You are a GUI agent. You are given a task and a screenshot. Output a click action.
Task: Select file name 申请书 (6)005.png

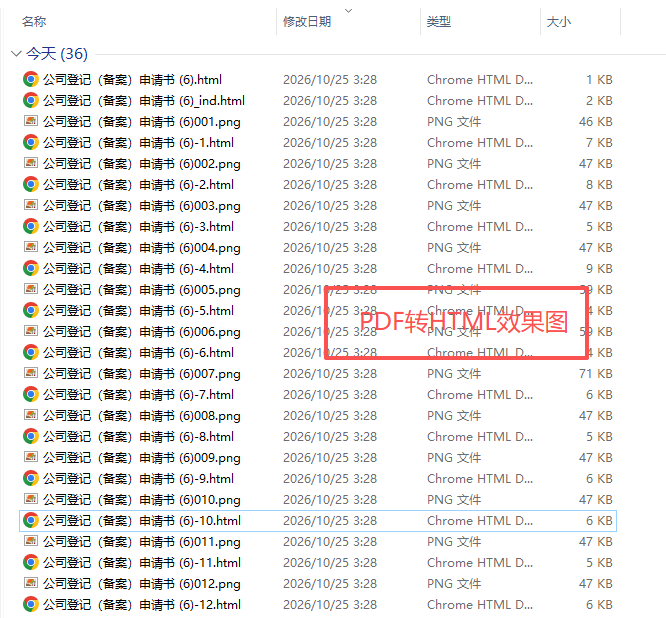coord(141,290)
